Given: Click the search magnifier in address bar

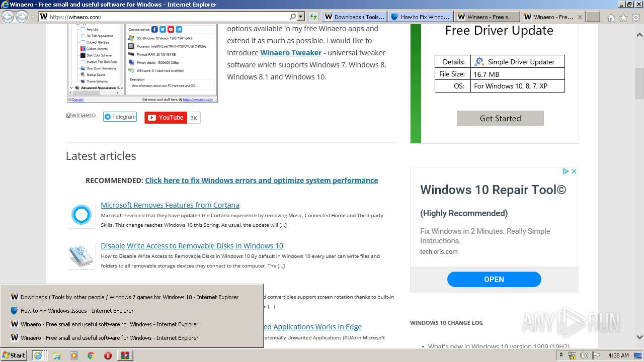Looking at the screenshot, I should tap(293, 17).
